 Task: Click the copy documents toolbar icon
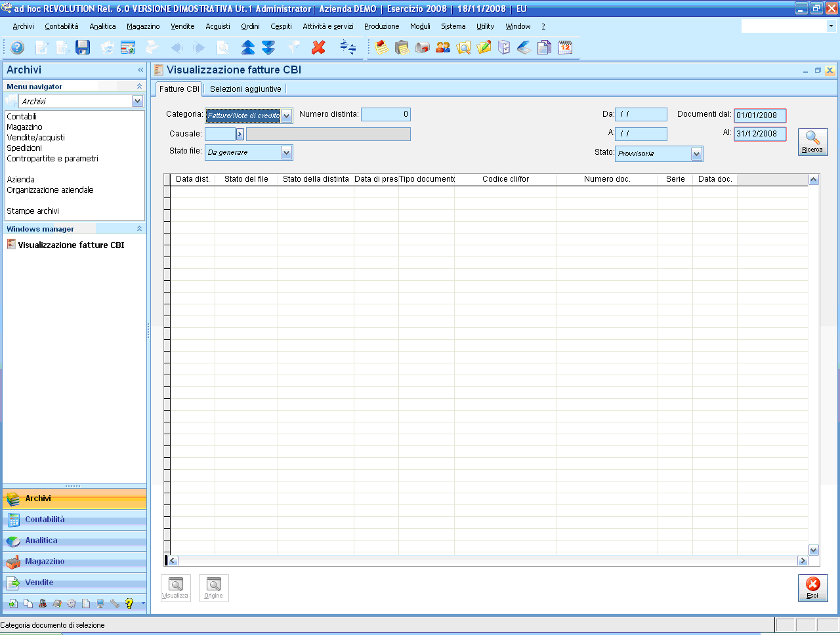tap(544, 47)
